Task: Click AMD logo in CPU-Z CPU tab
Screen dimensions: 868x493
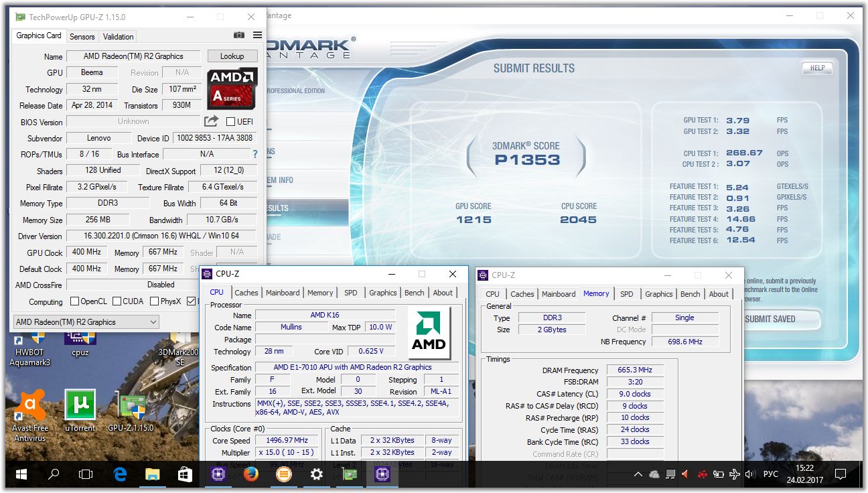Action: [x=429, y=333]
